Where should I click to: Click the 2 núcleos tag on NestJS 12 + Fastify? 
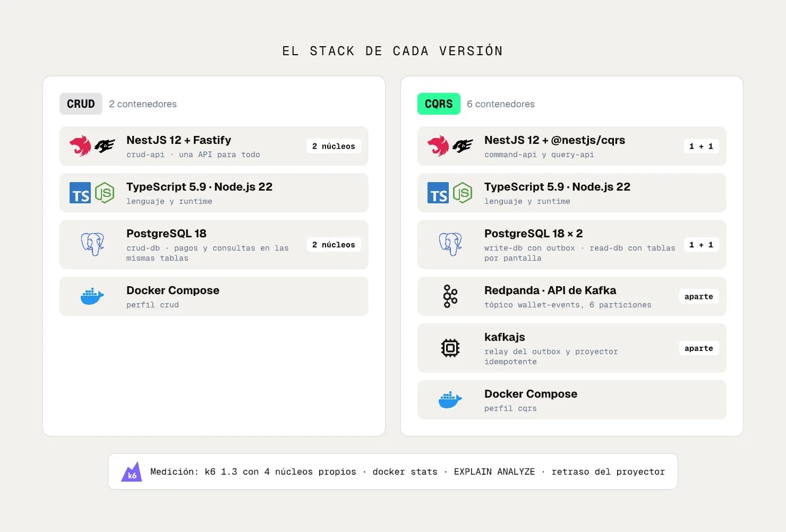point(334,146)
